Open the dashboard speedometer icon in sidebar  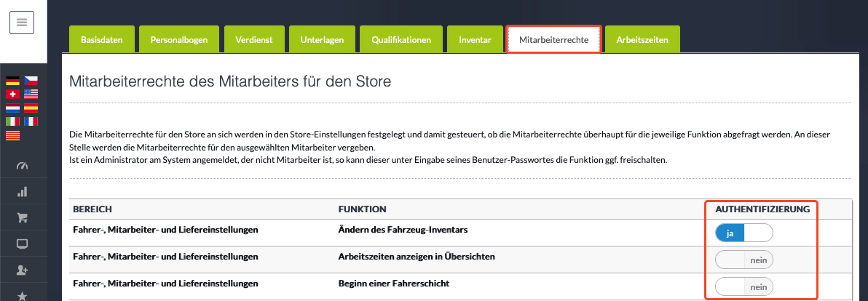tap(22, 166)
